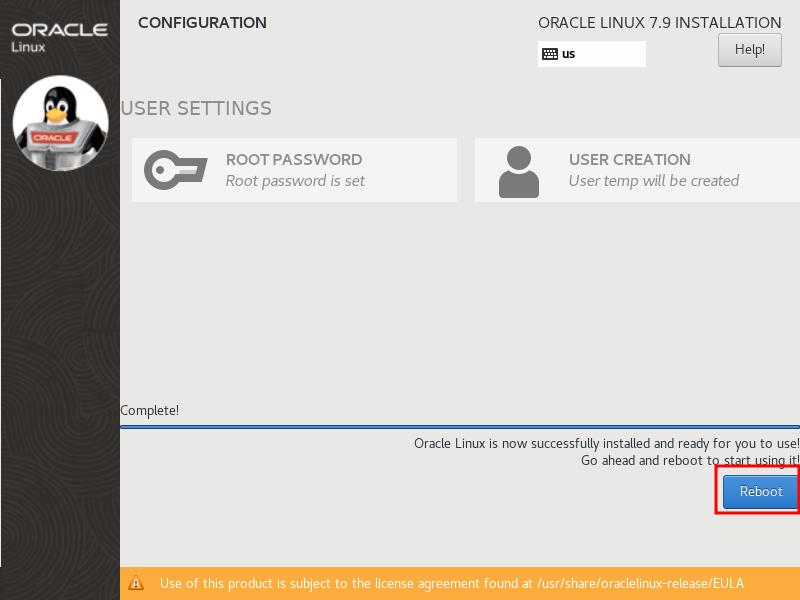The height and width of the screenshot is (600, 800).
Task: Open the Help! button
Action: click(749, 50)
